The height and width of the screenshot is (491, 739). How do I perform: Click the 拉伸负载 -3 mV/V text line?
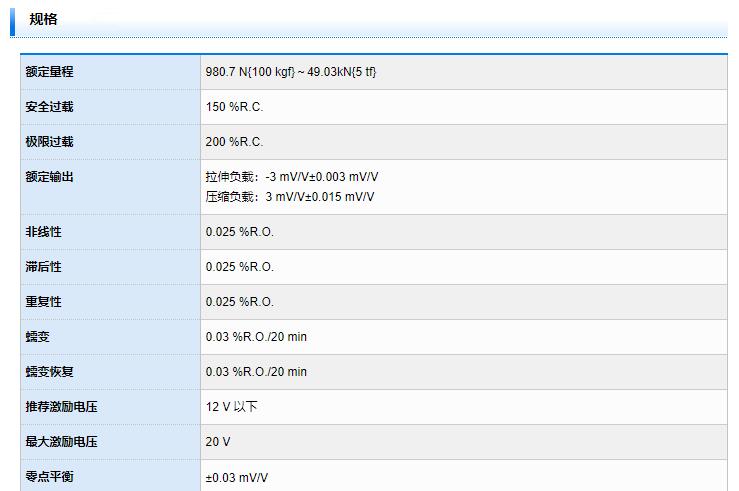coord(292,177)
